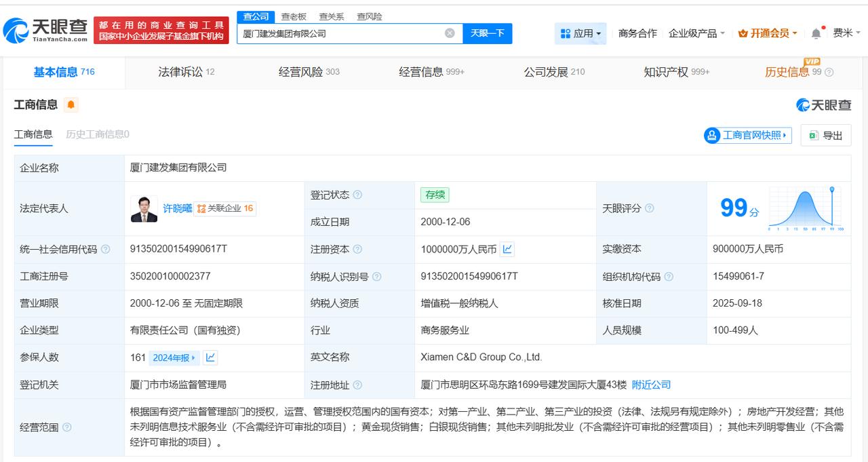Click help icon next to 组织机构代码
This screenshot has width=868, height=462.
point(669,276)
